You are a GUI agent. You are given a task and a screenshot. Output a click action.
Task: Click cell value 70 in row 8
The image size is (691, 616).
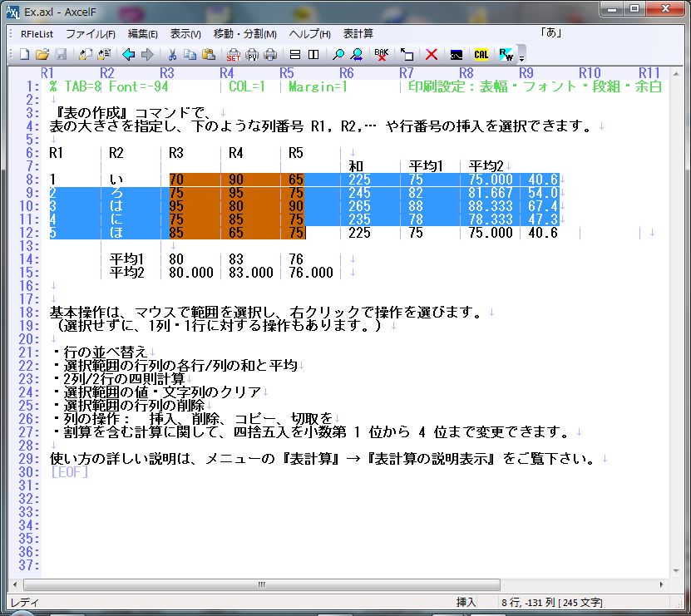coord(176,179)
